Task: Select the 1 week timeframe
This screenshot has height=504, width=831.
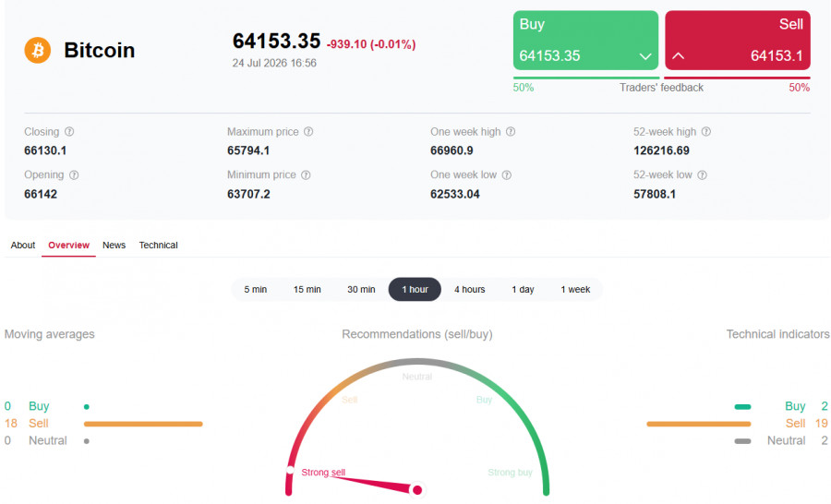Action: pyautogui.click(x=575, y=289)
